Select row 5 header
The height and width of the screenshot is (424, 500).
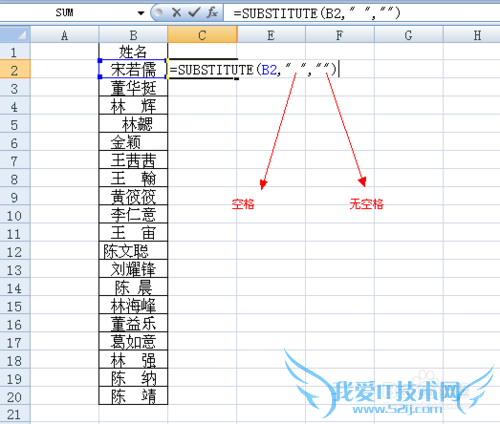pos(15,124)
